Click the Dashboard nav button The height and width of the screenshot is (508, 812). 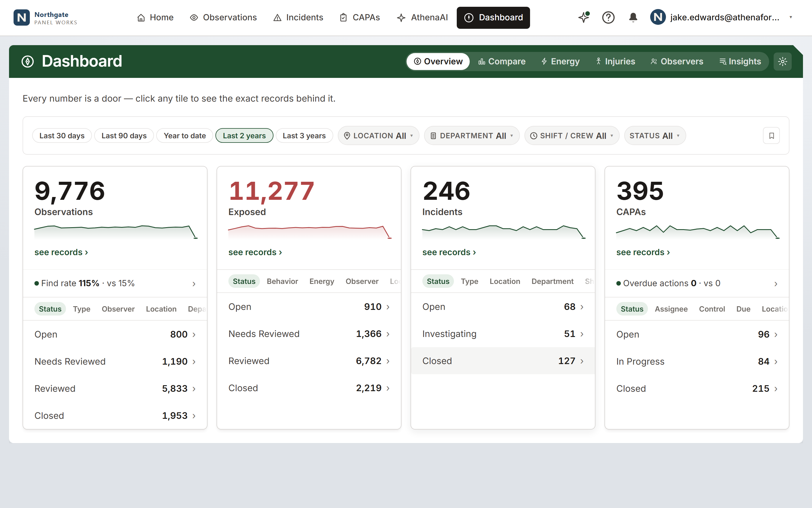[493, 17]
